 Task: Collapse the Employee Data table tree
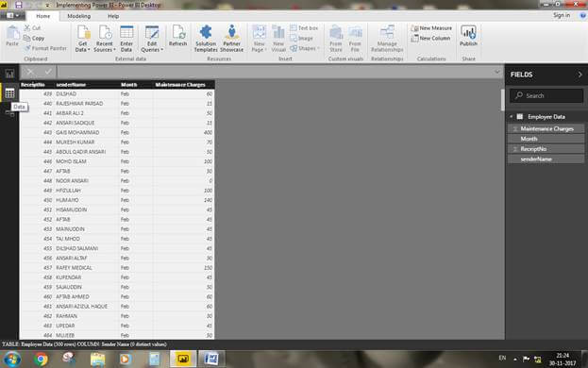[512, 117]
